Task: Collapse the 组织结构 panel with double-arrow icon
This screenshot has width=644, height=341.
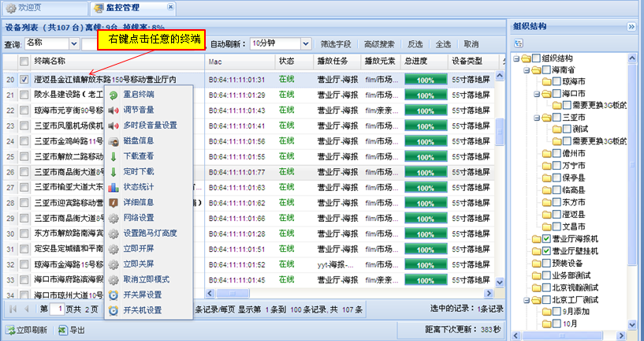Action: pos(631,27)
